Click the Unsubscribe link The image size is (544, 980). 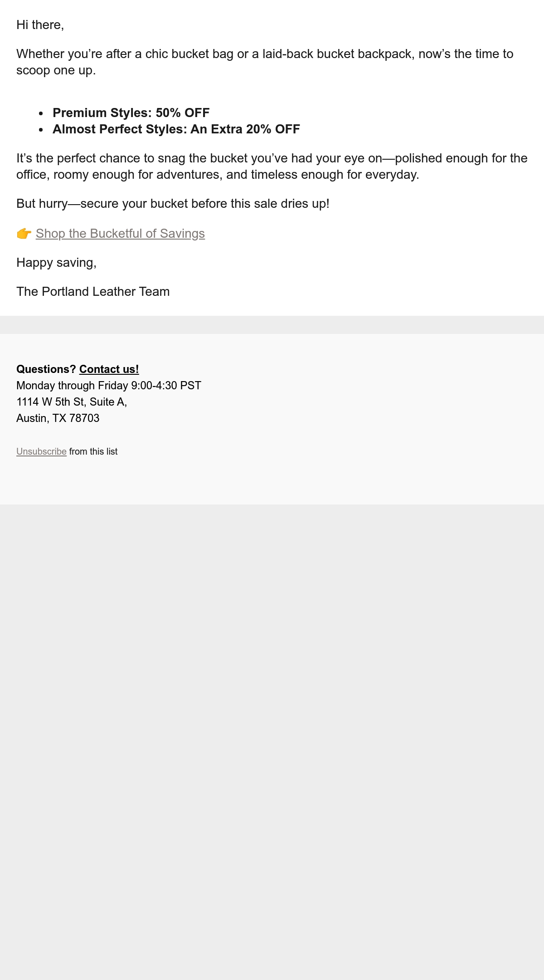click(x=41, y=451)
